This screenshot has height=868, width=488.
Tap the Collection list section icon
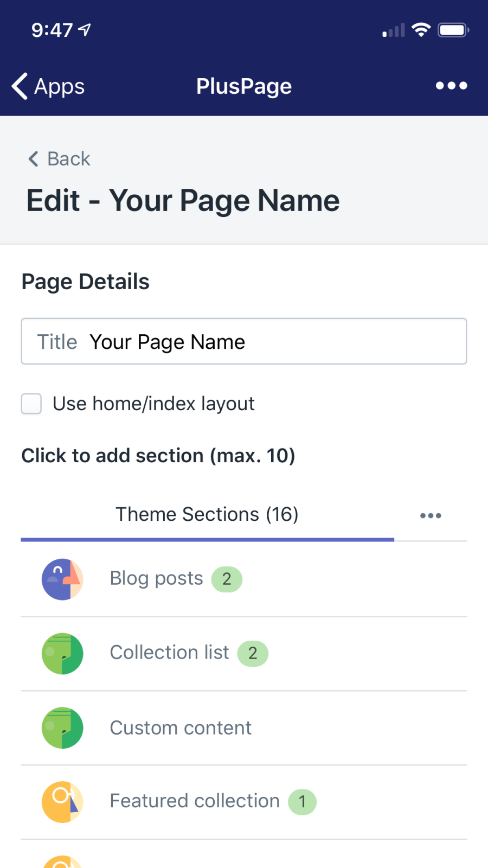pyautogui.click(x=62, y=653)
